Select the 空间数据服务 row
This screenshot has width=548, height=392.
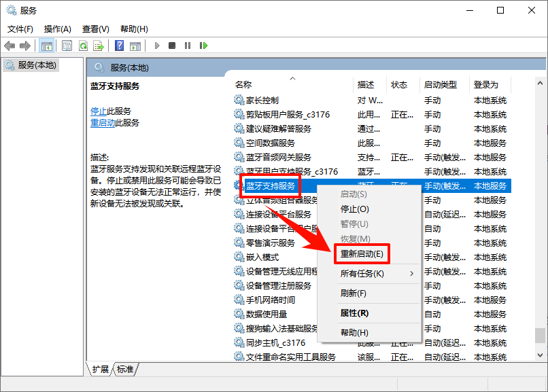click(x=371, y=143)
